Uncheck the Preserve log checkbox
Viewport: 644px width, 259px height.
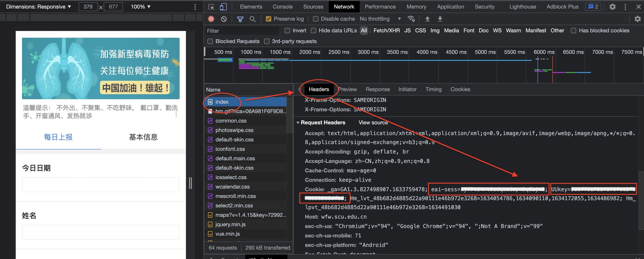coord(269,19)
